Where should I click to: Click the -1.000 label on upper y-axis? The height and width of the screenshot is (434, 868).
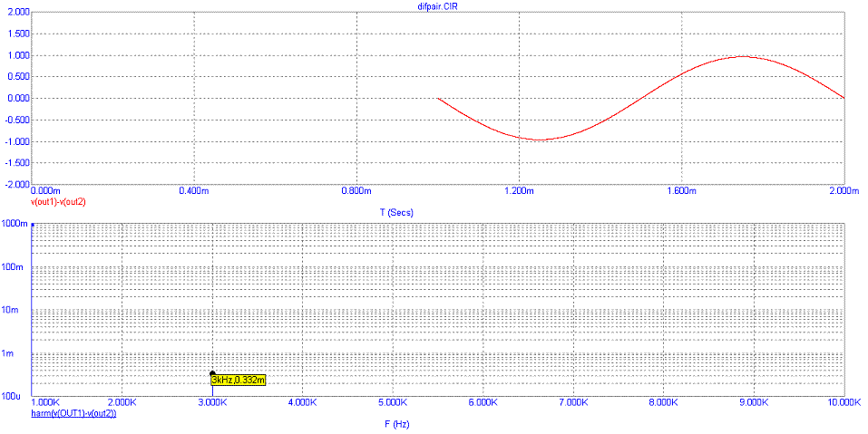point(17,141)
